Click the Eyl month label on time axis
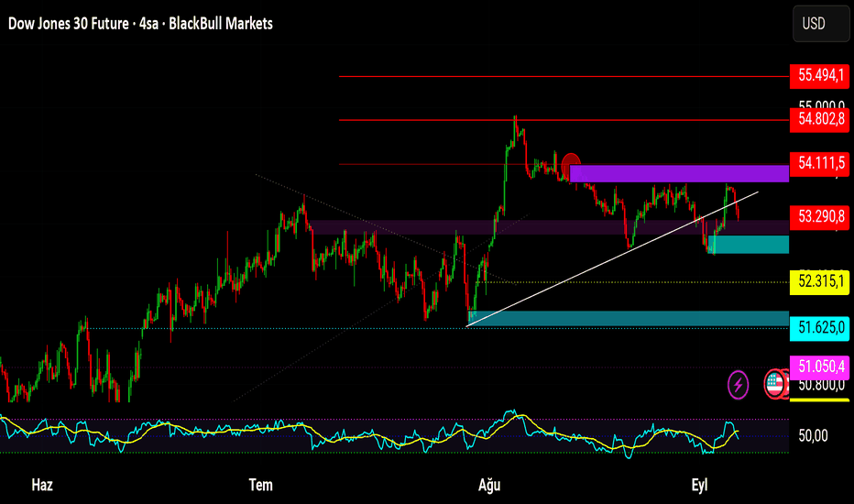This screenshot has height=504, width=854. pyautogui.click(x=699, y=485)
